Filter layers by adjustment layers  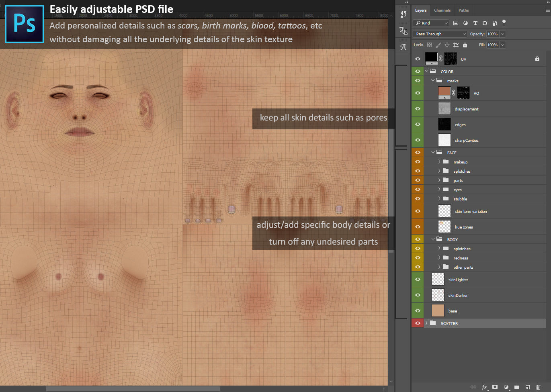pyautogui.click(x=465, y=23)
